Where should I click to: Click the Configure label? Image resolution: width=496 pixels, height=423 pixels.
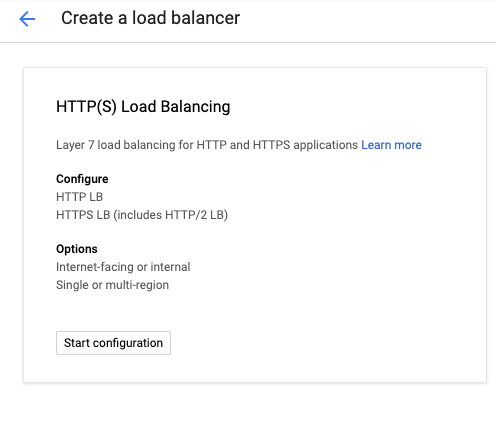tap(82, 179)
